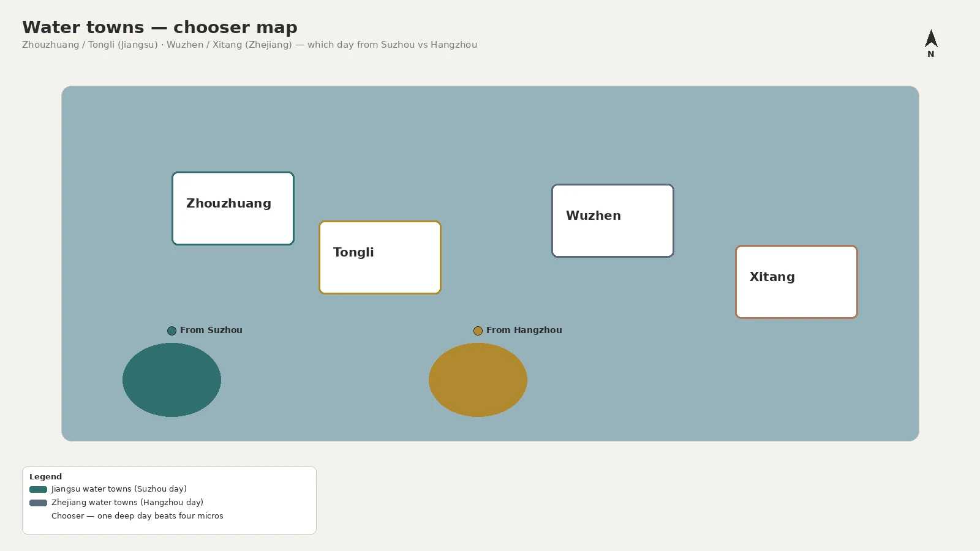Click the large gold Hangzhou ellipse

478,380
